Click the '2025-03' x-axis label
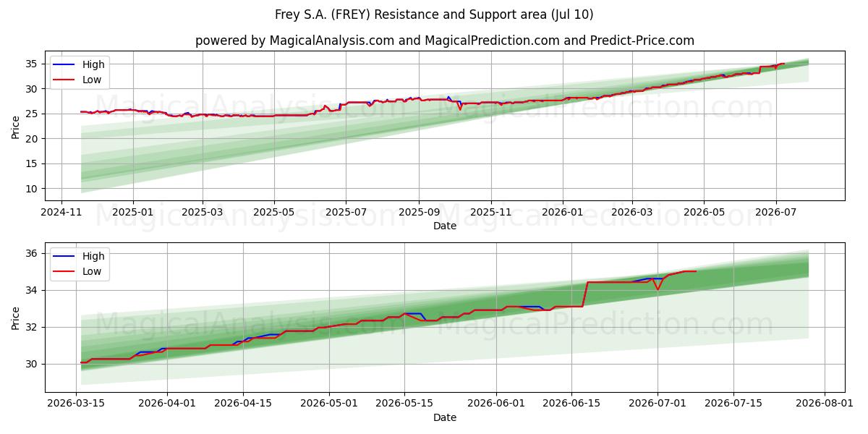868x434 pixels. point(202,213)
